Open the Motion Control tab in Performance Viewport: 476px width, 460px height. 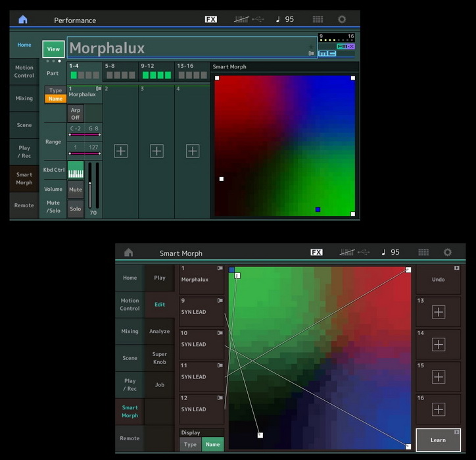[24, 71]
